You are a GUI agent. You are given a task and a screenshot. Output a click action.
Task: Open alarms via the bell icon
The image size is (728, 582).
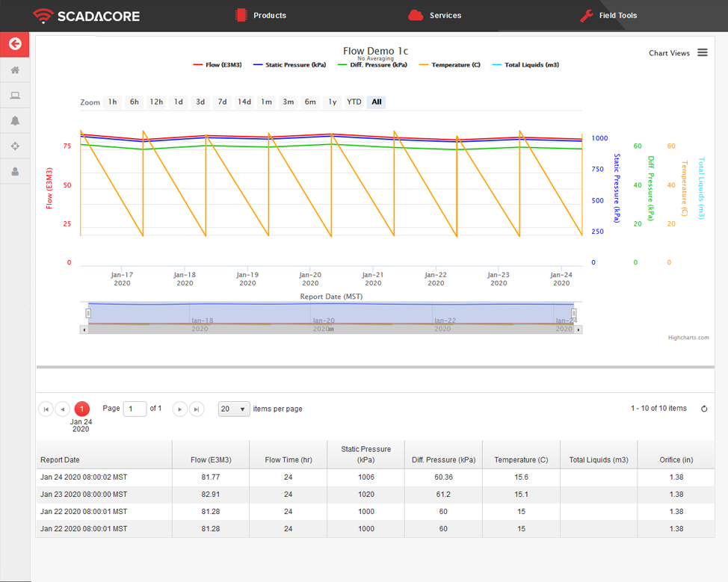(x=14, y=120)
